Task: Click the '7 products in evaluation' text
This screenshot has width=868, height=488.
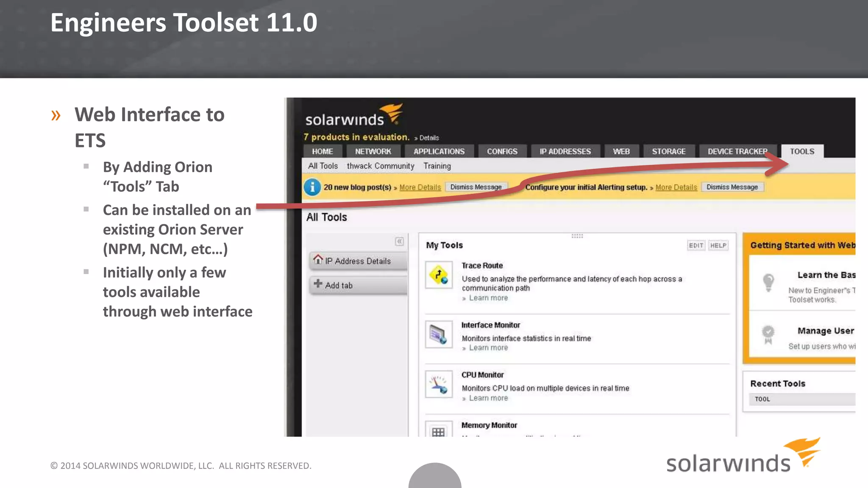Action: [356, 137]
